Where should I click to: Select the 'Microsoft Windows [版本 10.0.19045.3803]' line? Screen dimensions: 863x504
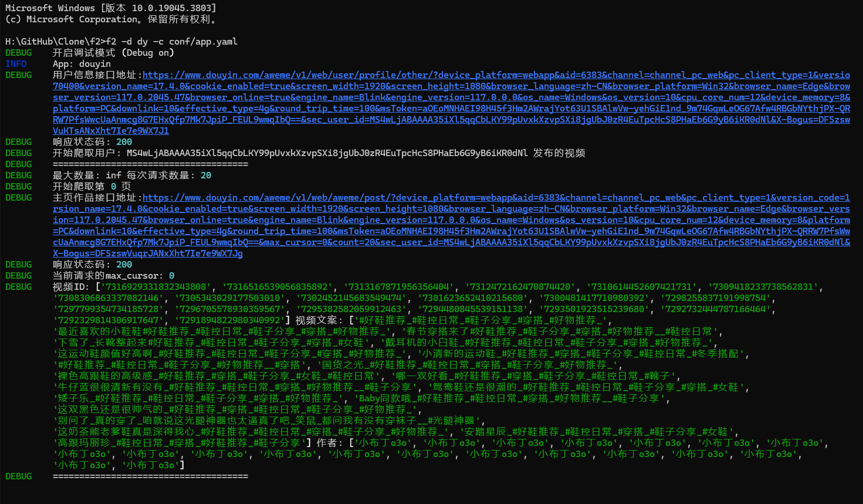(x=110, y=8)
